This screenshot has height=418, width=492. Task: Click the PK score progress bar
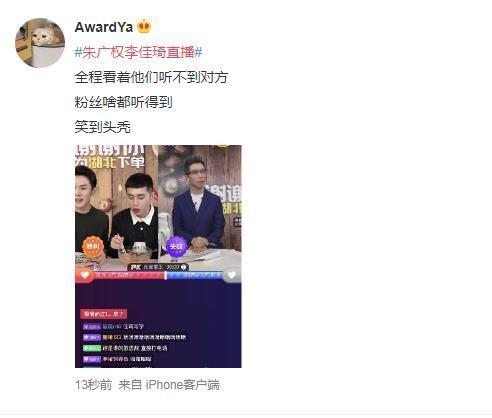158,275
